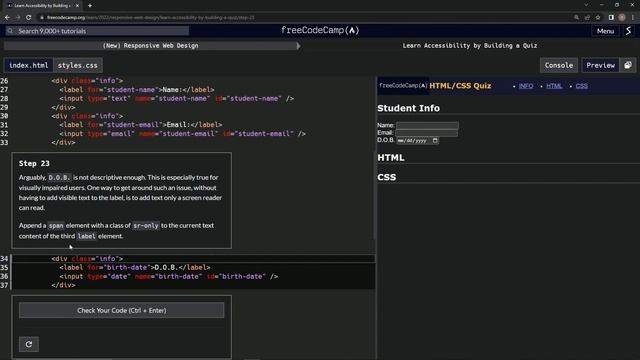Click the Step 23 heading
Image resolution: width=640 pixels, height=360 pixels.
(x=34, y=163)
